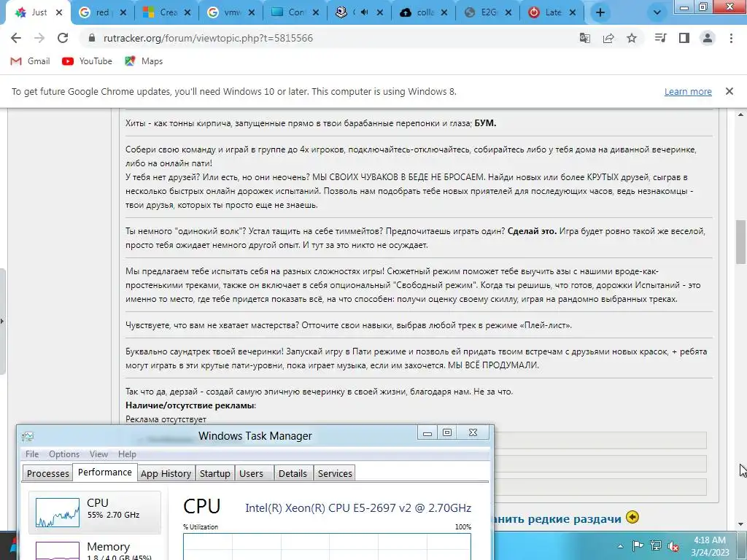This screenshot has height=560, width=747.
Task: Open YouTube bookmark
Action: (x=88, y=61)
